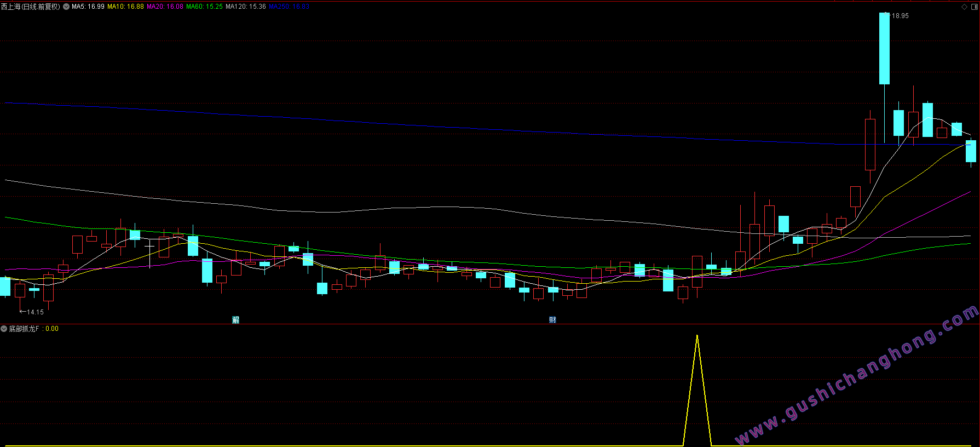Click the 财 marker on the timeline
The width and height of the screenshot is (980, 447).
coord(552,320)
